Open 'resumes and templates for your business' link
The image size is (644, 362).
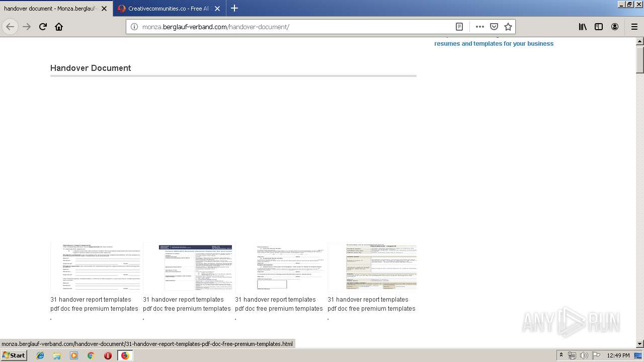click(x=494, y=44)
